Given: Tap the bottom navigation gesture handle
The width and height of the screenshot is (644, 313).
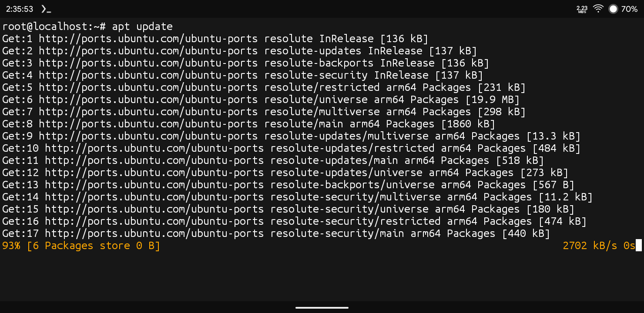Looking at the screenshot, I should tap(322, 308).
